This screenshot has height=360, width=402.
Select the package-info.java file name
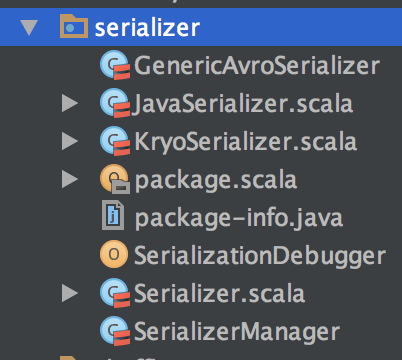click(x=239, y=218)
